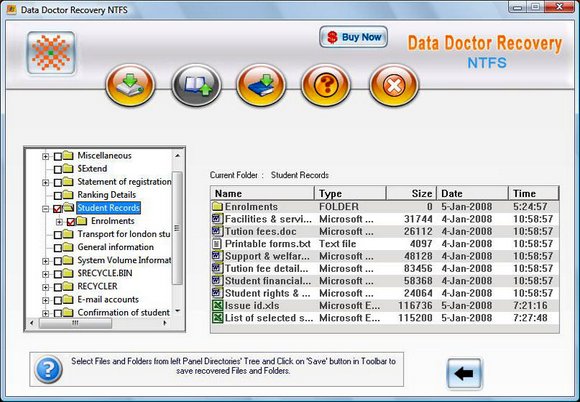The image size is (580, 402).
Task: Click the Buy Now button
Action: click(x=353, y=37)
